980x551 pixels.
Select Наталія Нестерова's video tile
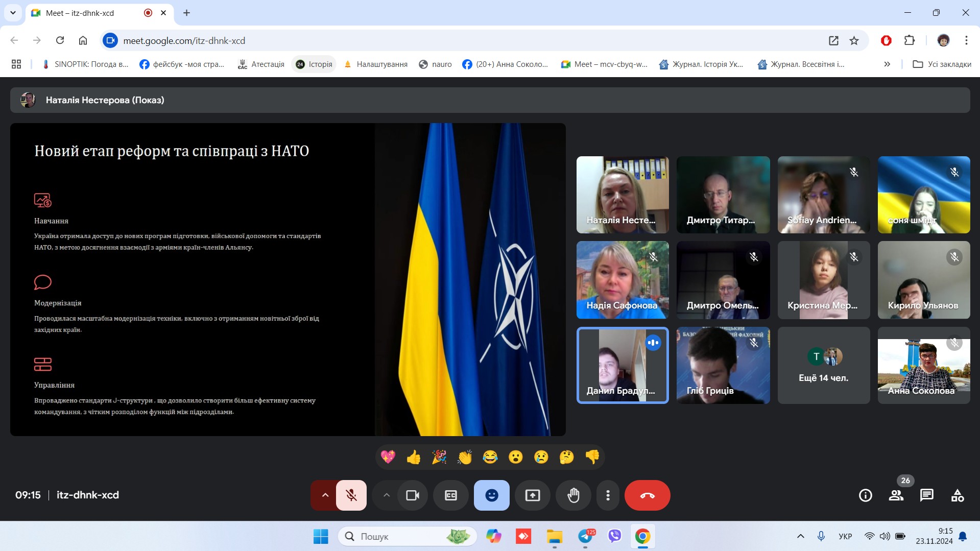click(623, 195)
